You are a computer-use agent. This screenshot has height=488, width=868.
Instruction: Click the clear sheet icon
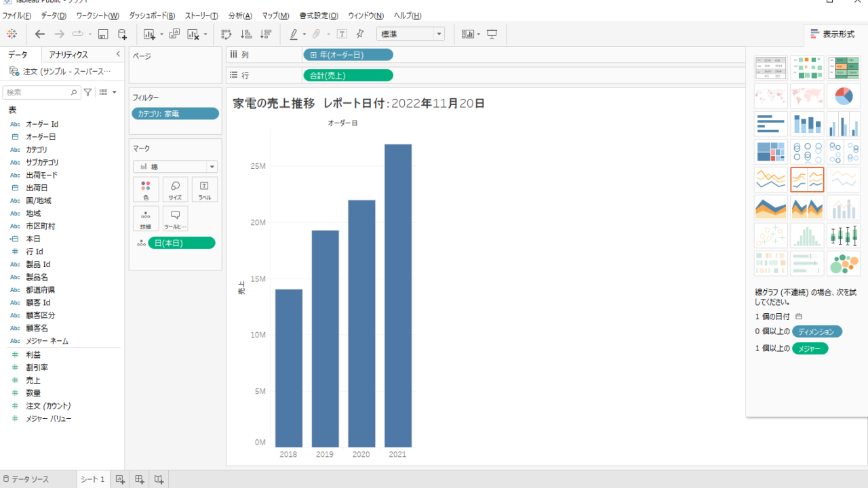[x=193, y=34]
